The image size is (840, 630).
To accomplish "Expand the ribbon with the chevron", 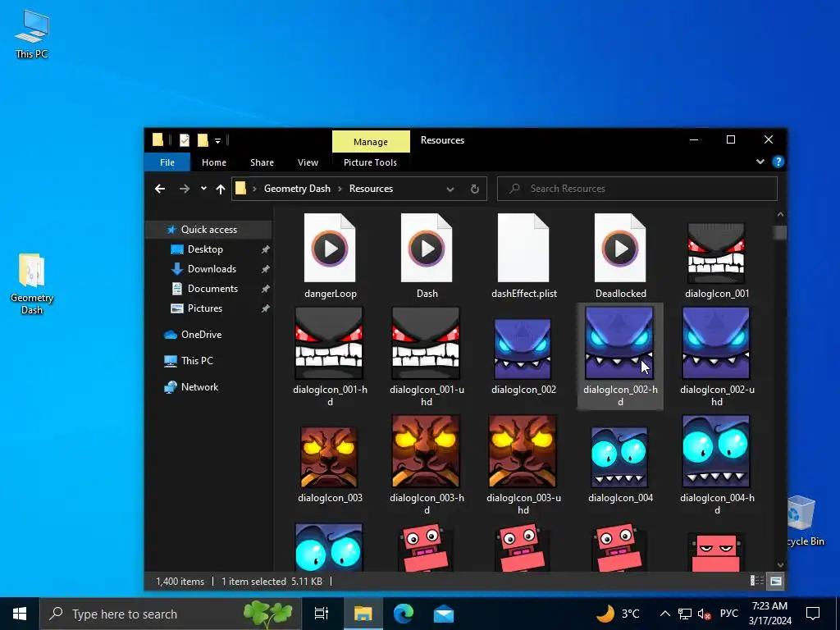I will (x=760, y=162).
